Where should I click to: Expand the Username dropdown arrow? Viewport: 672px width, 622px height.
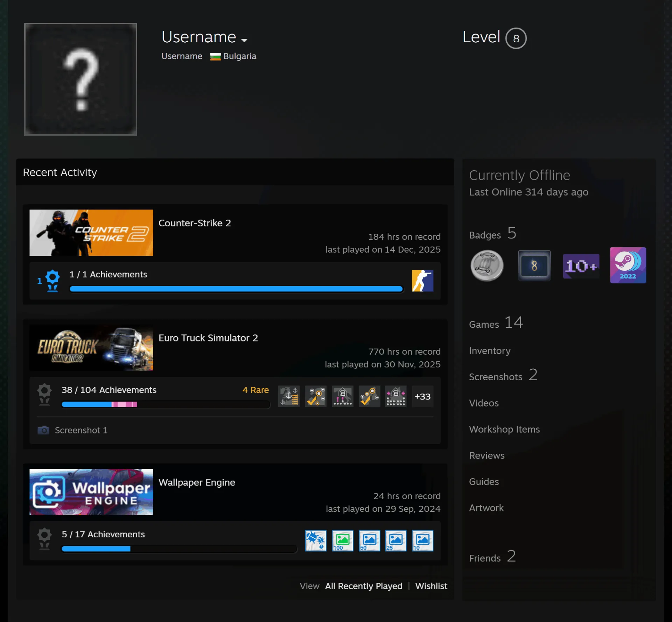click(x=244, y=40)
